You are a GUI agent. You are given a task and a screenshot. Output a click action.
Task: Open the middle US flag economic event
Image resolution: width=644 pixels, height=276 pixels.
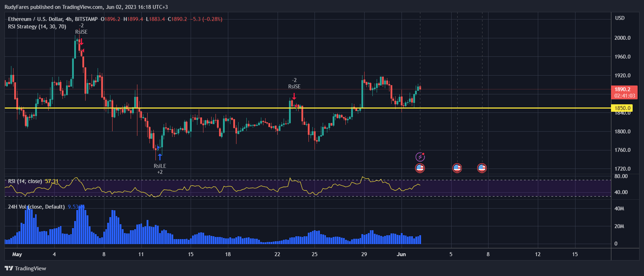tap(457, 168)
